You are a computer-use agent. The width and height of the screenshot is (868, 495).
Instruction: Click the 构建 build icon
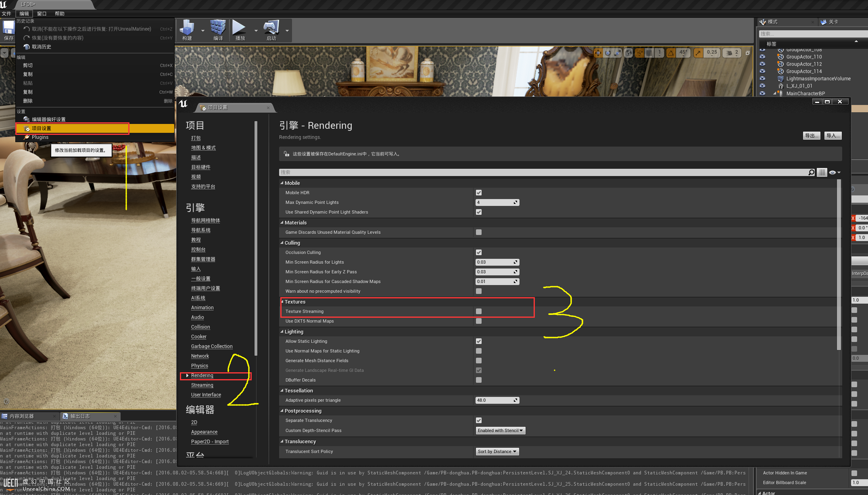(187, 30)
